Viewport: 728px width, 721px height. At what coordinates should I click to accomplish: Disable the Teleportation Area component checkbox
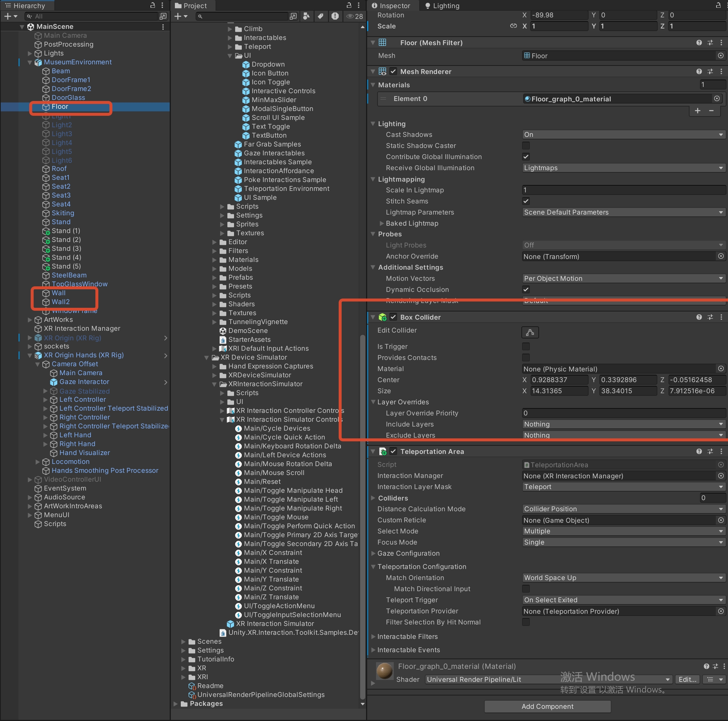[393, 451]
